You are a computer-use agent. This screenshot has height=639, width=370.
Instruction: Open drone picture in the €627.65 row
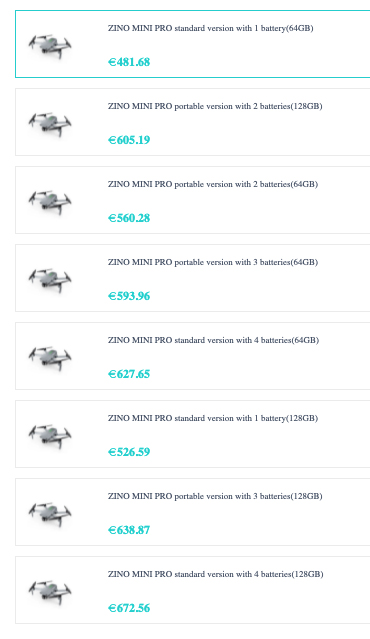click(50, 358)
